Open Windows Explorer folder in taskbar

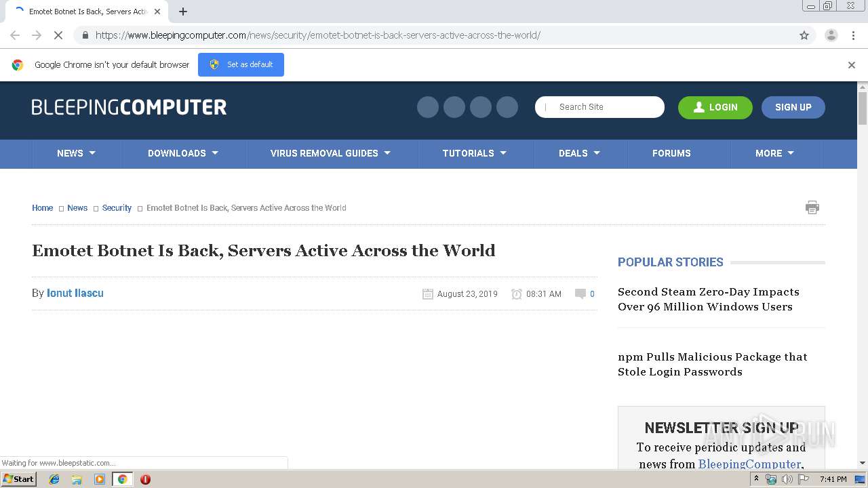pos(77,479)
